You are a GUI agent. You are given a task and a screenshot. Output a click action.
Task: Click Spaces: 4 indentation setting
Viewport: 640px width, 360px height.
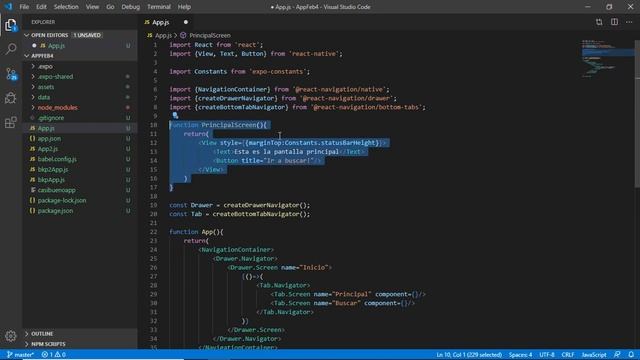(x=520, y=354)
